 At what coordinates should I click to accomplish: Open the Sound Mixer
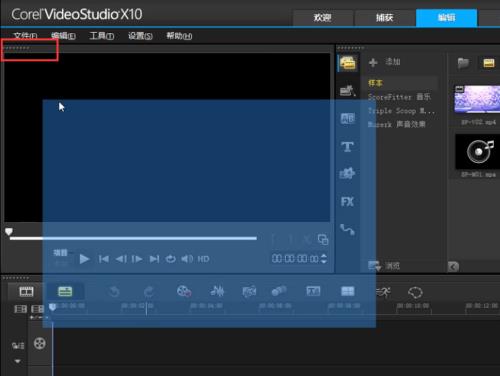tap(217, 292)
